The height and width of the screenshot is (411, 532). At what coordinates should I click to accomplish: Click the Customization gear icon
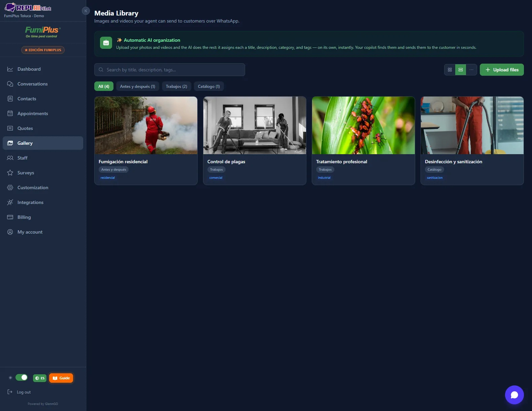(10, 187)
